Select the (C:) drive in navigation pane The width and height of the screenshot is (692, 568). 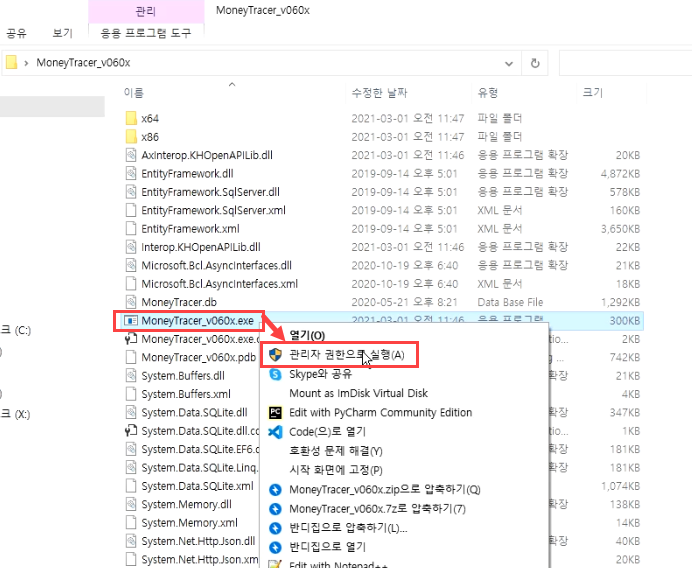click(x=16, y=330)
